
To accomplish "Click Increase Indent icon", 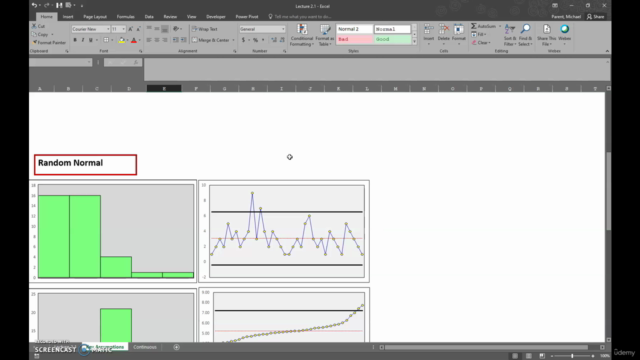I will point(184,40).
